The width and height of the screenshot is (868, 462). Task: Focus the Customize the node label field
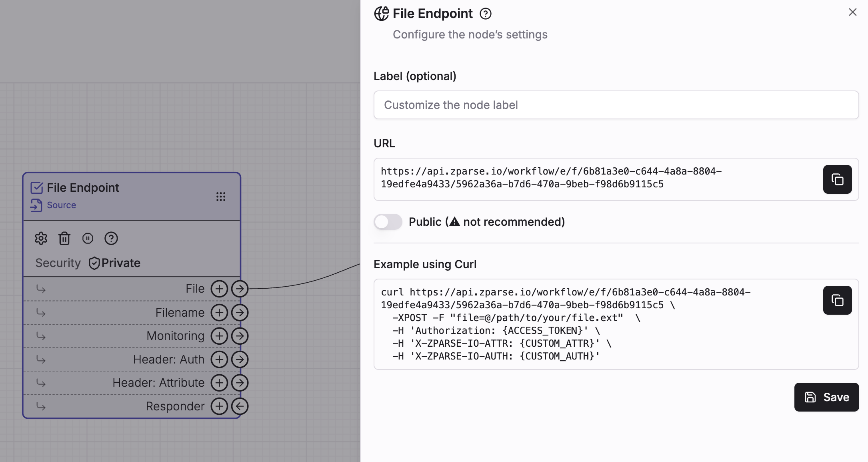click(616, 105)
